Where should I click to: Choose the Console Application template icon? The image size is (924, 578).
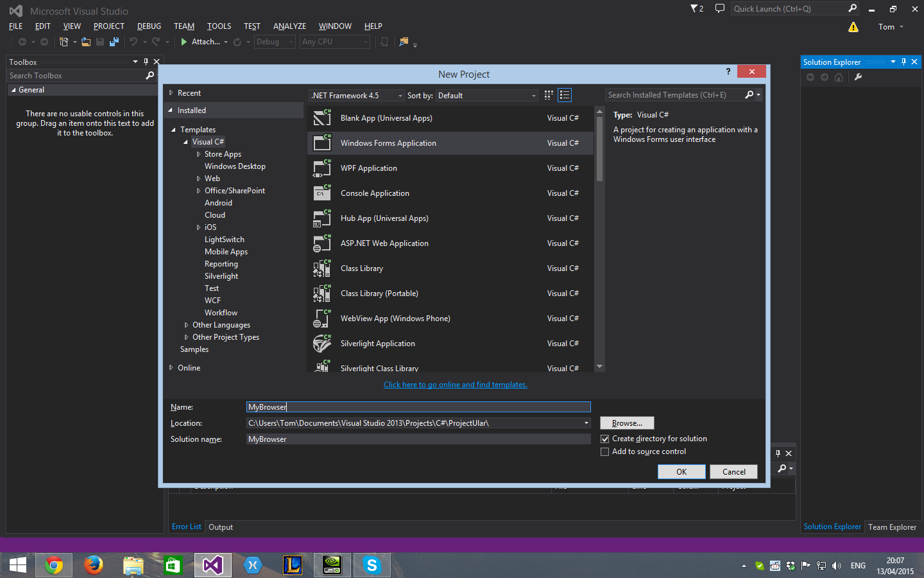pos(322,193)
